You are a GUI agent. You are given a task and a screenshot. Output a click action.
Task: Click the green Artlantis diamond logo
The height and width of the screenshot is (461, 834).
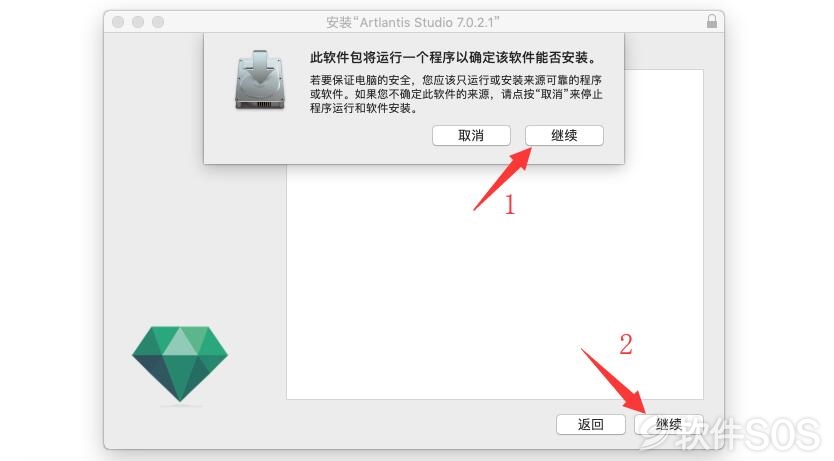[180, 364]
